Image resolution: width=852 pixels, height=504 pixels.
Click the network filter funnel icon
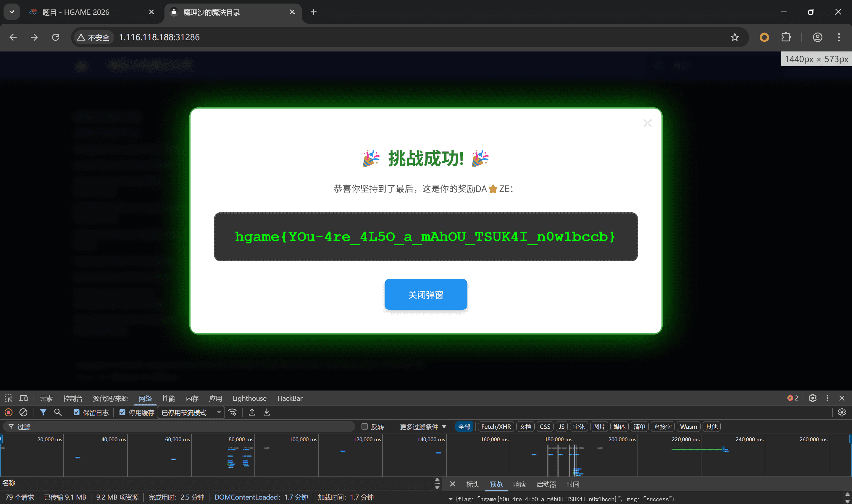43,412
